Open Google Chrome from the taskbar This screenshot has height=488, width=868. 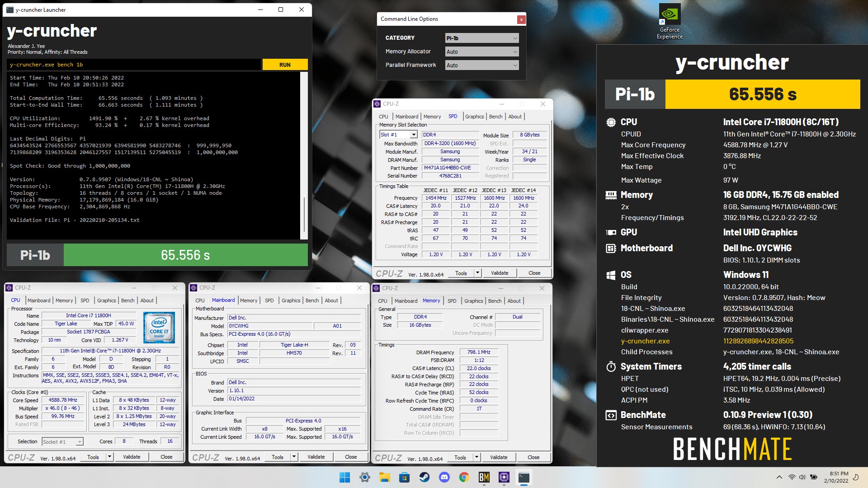point(464,477)
